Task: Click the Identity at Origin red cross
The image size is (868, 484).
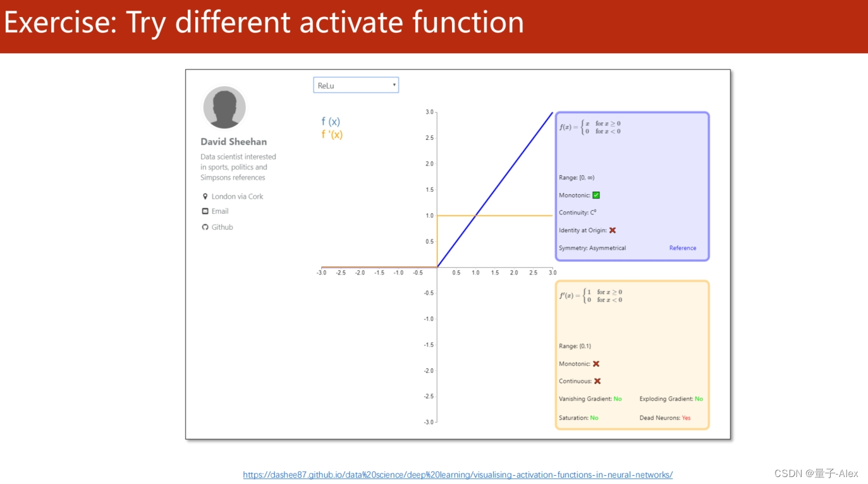Action: (613, 230)
